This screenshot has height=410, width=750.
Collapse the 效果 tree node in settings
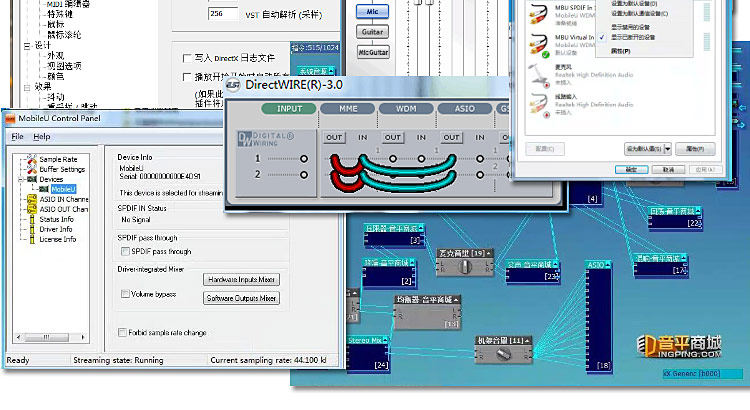pos(27,87)
